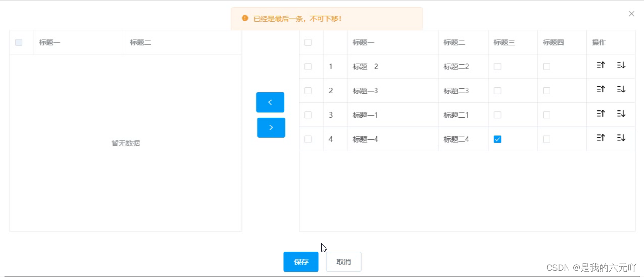Click the move-up icon for row 标题—4
Image resolution: width=644 pixels, height=277 pixels.
click(x=600, y=138)
